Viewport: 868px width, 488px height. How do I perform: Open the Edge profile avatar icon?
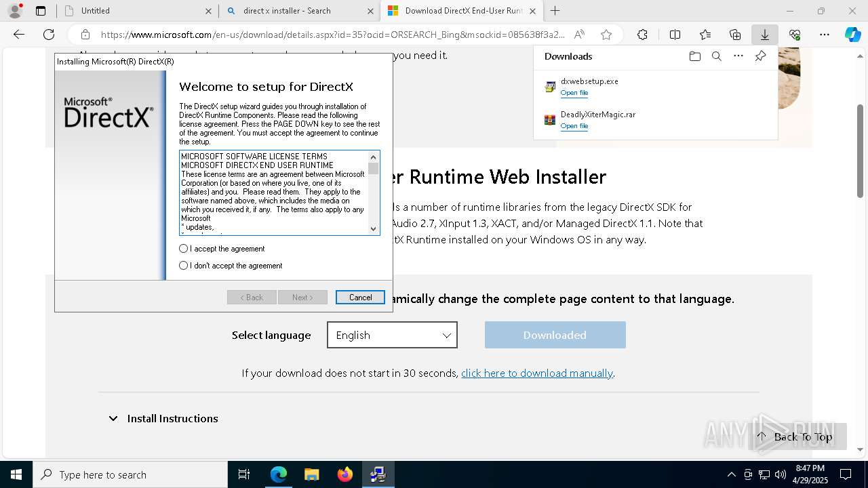click(14, 11)
